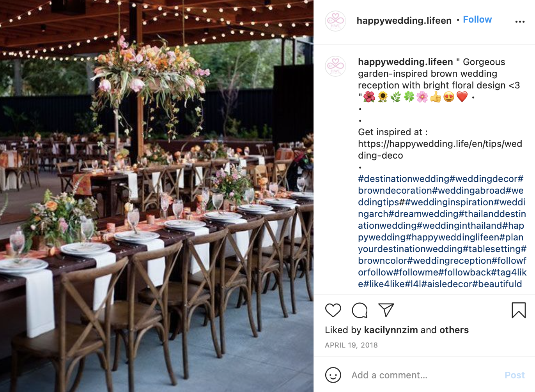Open happywedding.lifeen username in header

404,20
